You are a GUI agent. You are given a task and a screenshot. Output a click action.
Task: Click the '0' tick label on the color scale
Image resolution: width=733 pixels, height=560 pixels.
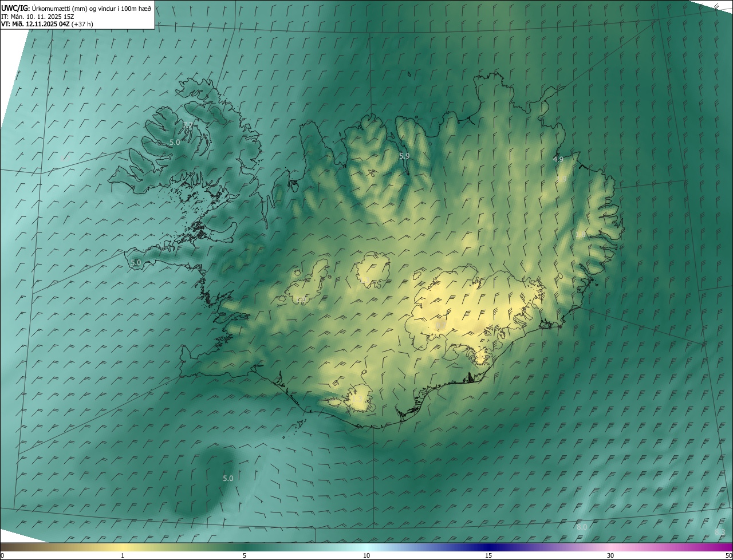(x=2, y=555)
